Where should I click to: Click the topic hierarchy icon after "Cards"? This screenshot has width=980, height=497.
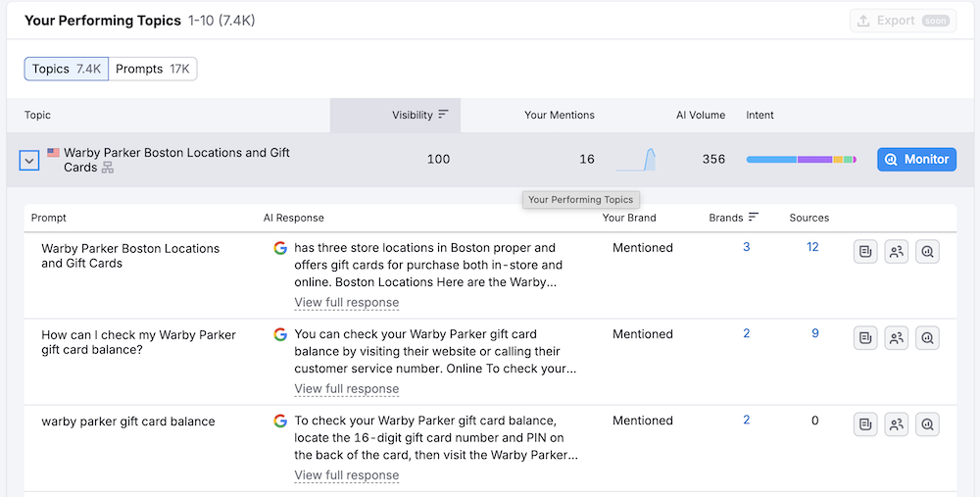[x=108, y=168]
